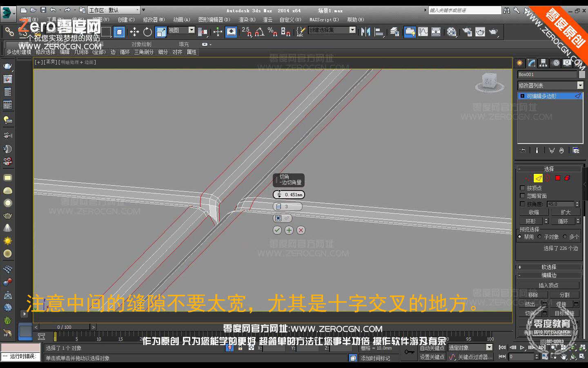Screen dimensions: 588x368
Task: Click the 扩大 grow selection button
Action: click(x=566, y=212)
